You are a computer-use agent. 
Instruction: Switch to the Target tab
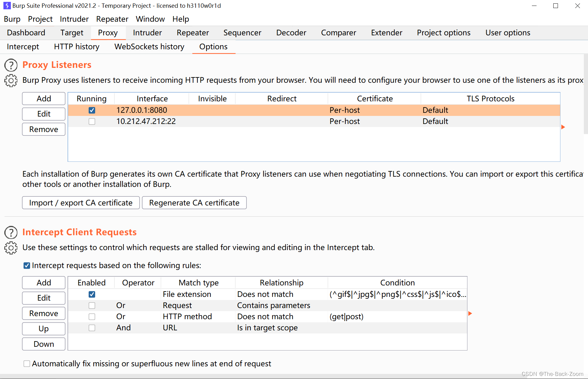[72, 33]
